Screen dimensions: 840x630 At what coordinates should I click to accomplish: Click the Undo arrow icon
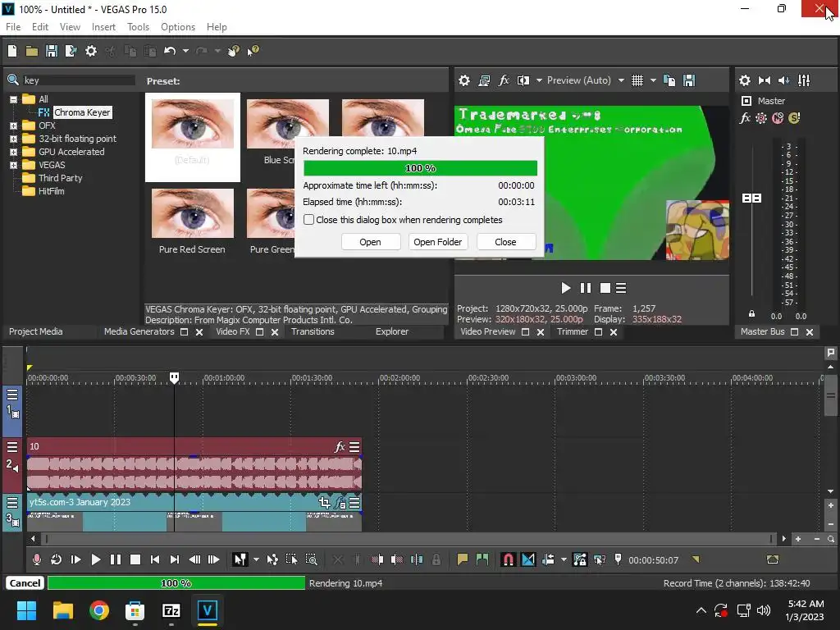170,51
